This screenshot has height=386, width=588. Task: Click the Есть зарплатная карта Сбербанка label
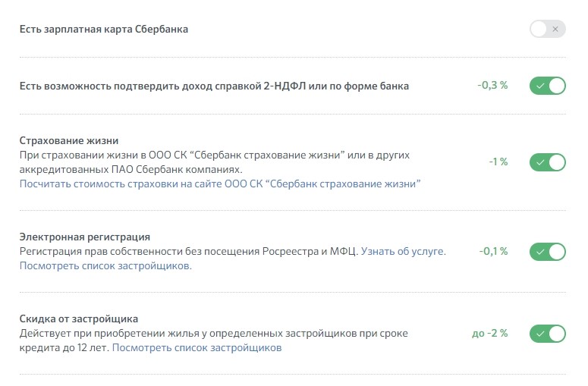(104, 30)
